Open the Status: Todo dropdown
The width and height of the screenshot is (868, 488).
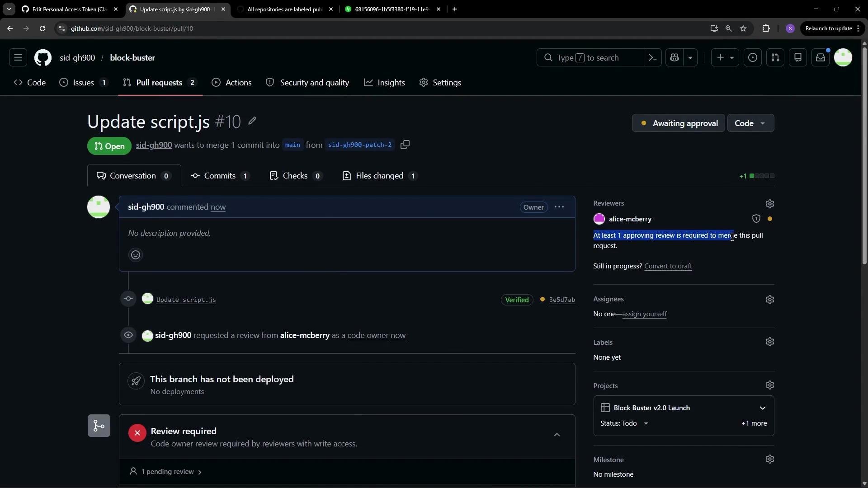625,423
